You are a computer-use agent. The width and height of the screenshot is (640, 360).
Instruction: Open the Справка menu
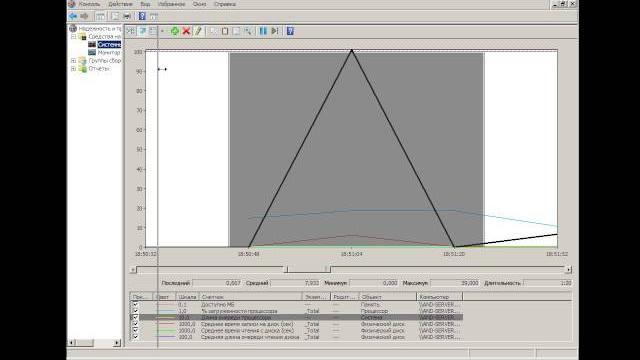tap(225, 4)
